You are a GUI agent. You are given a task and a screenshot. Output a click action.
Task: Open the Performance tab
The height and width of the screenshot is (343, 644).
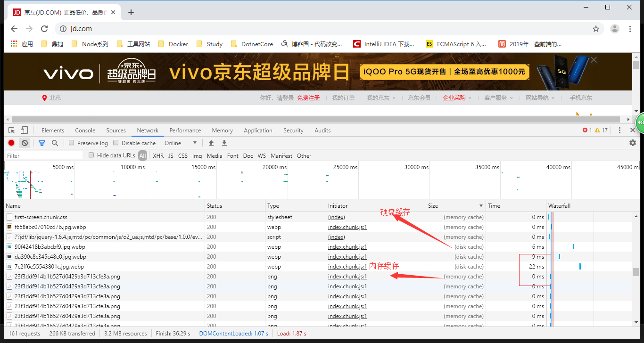tap(185, 131)
